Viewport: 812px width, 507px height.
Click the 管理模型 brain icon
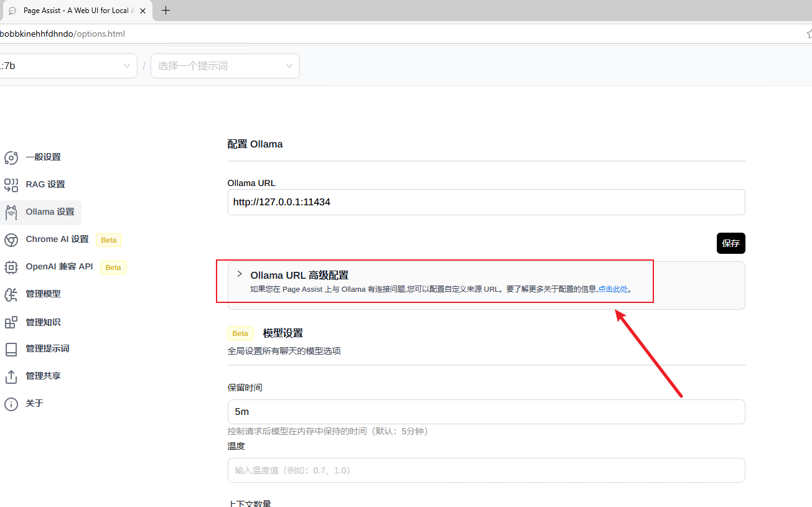11,294
